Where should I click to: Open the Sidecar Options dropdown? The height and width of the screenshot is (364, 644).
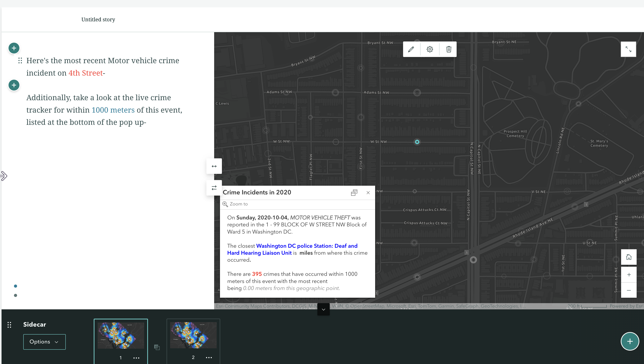pyautogui.click(x=44, y=342)
